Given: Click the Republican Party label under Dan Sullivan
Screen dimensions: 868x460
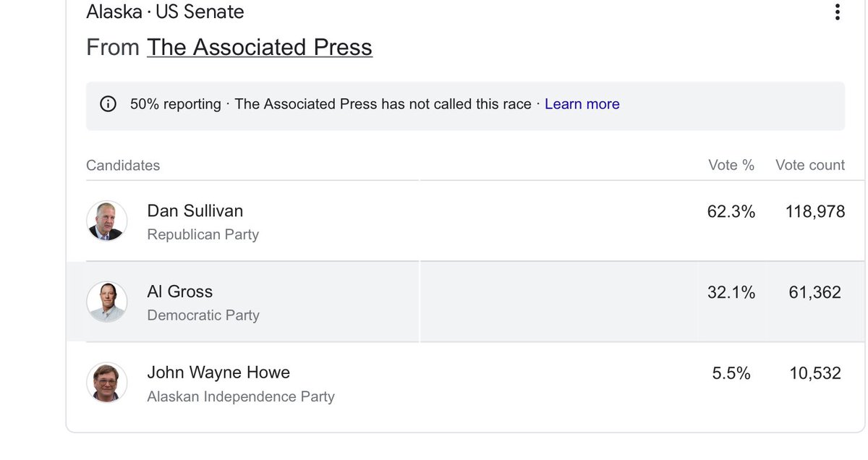Looking at the screenshot, I should (x=203, y=234).
